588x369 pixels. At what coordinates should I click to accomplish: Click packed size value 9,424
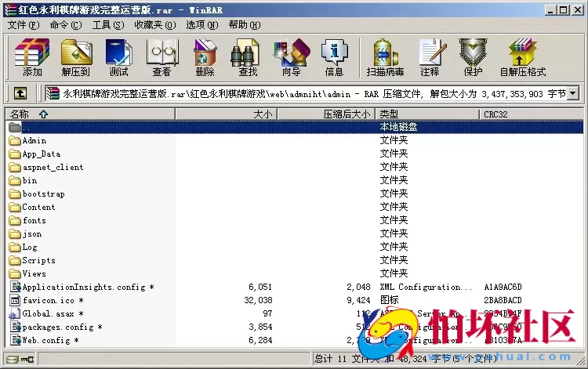(358, 300)
